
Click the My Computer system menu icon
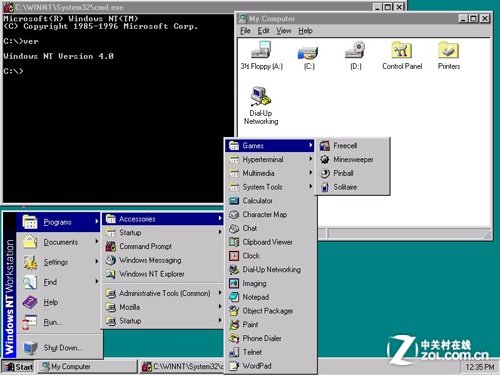[x=243, y=19]
